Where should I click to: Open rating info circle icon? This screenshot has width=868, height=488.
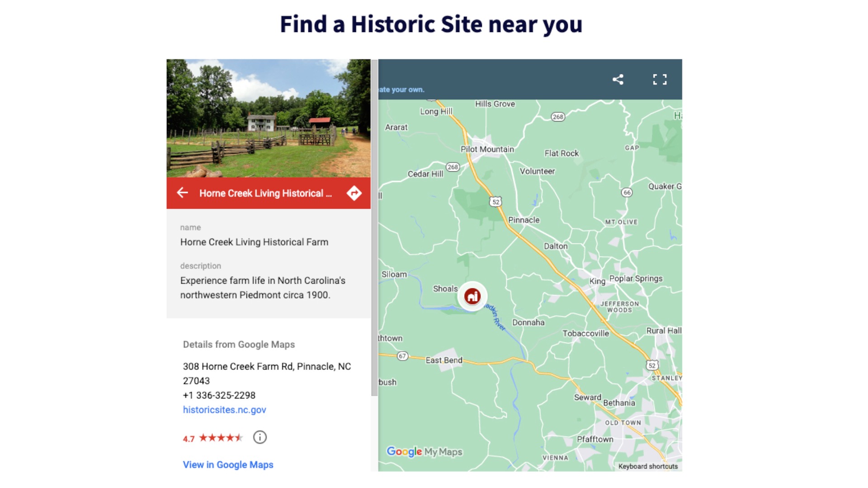[x=259, y=437]
